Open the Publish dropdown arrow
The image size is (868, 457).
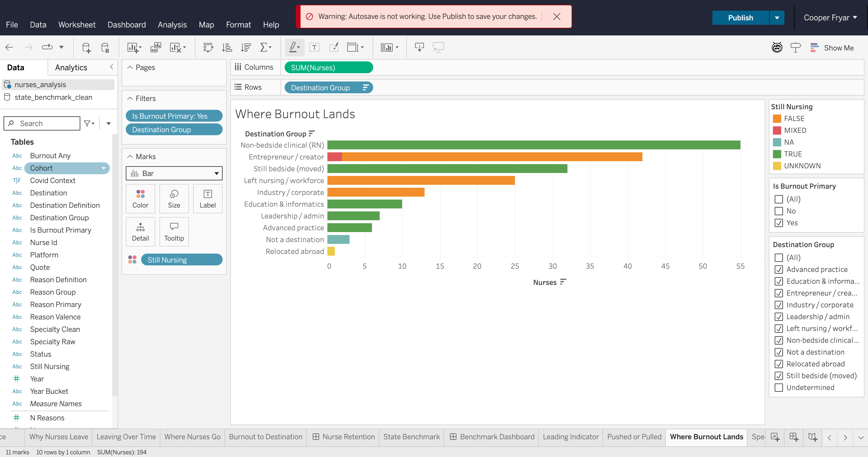point(777,18)
